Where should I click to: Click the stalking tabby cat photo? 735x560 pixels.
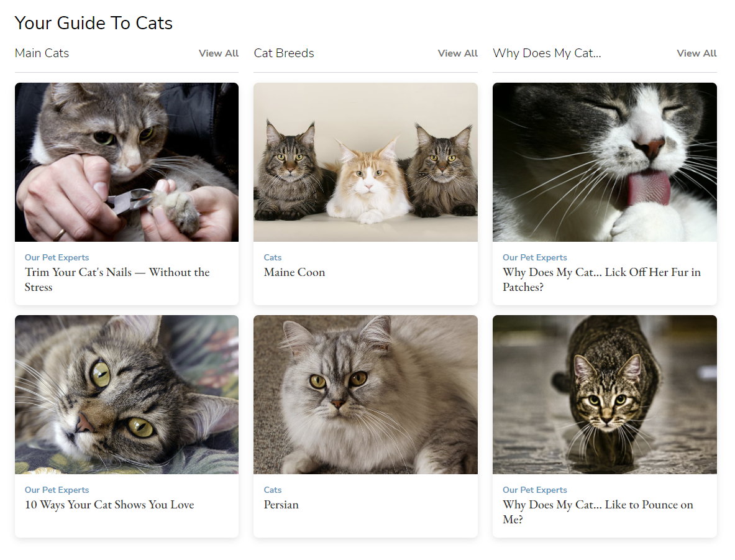point(605,395)
